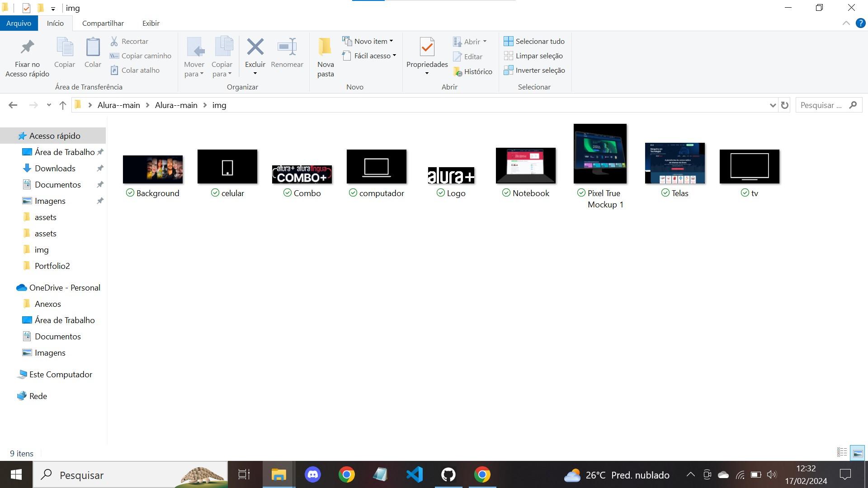Select the Exibir ribbon tab

coord(150,23)
